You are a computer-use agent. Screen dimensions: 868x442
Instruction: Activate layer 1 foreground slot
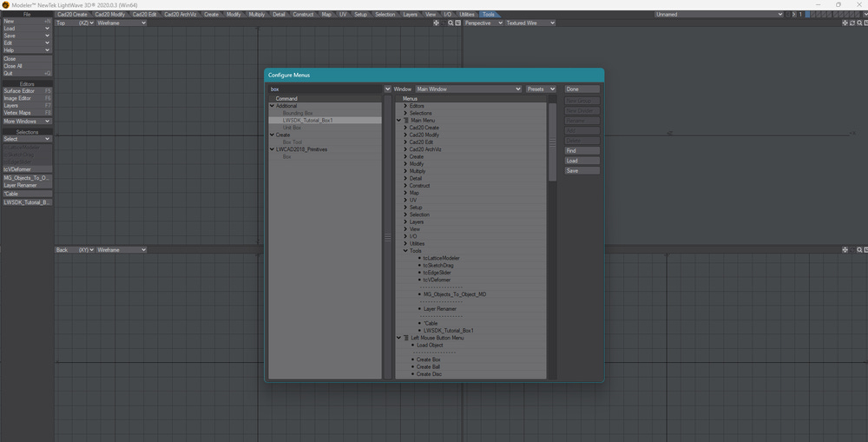tap(807, 13)
